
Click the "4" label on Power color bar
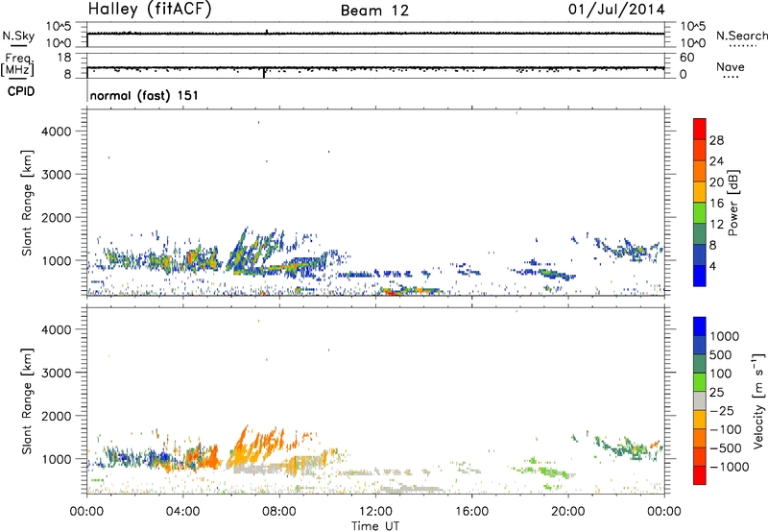(x=713, y=267)
